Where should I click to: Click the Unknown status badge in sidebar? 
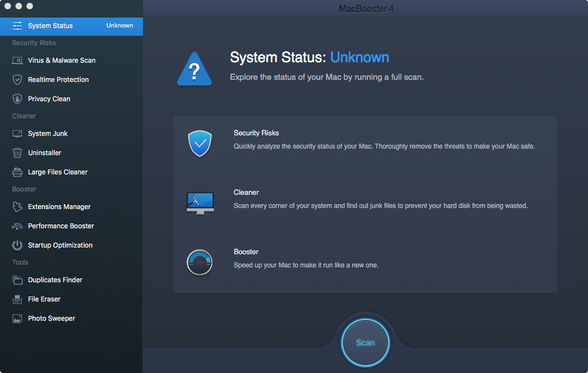coord(119,25)
